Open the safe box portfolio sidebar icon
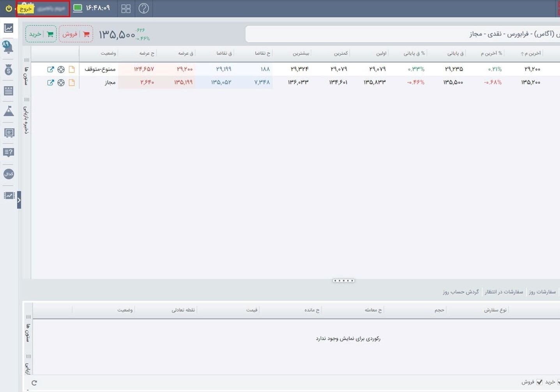This screenshot has height=392, width=560. click(x=9, y=132)
